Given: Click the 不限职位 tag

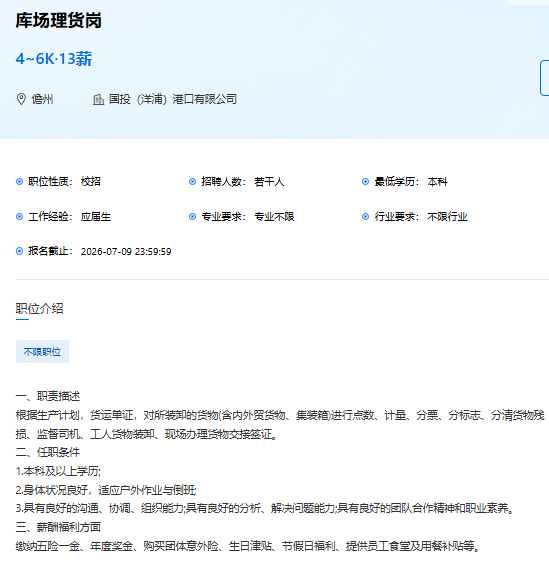Looking at the screenshot, I should click(42, 351).
